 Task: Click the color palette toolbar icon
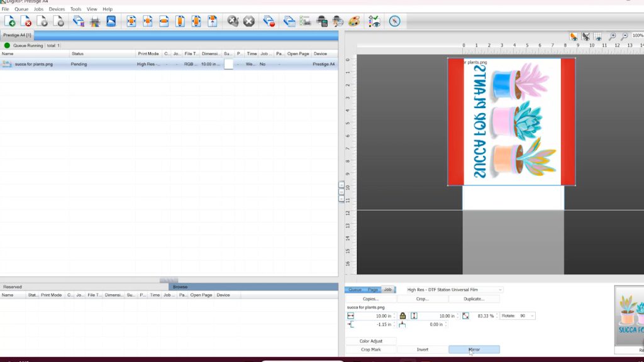(355, 21)
